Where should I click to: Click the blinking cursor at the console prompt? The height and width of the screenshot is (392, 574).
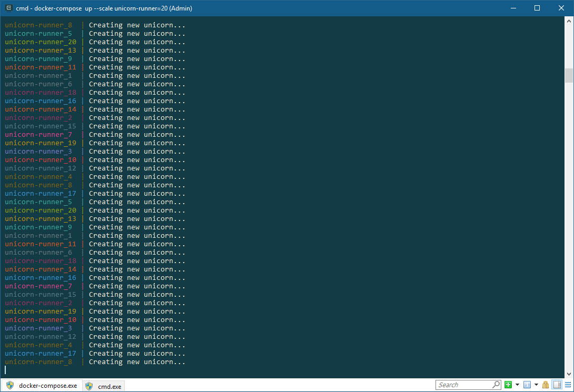pyautogui.click(x=5, y=370)
